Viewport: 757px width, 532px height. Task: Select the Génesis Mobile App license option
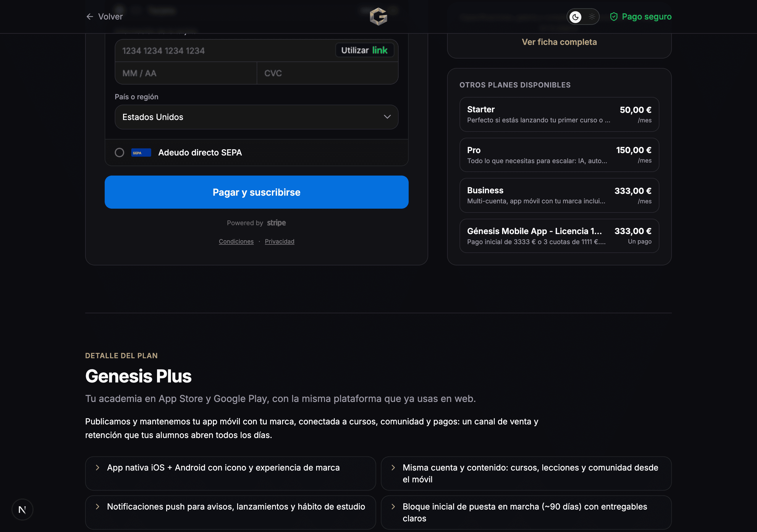(559, 236)
